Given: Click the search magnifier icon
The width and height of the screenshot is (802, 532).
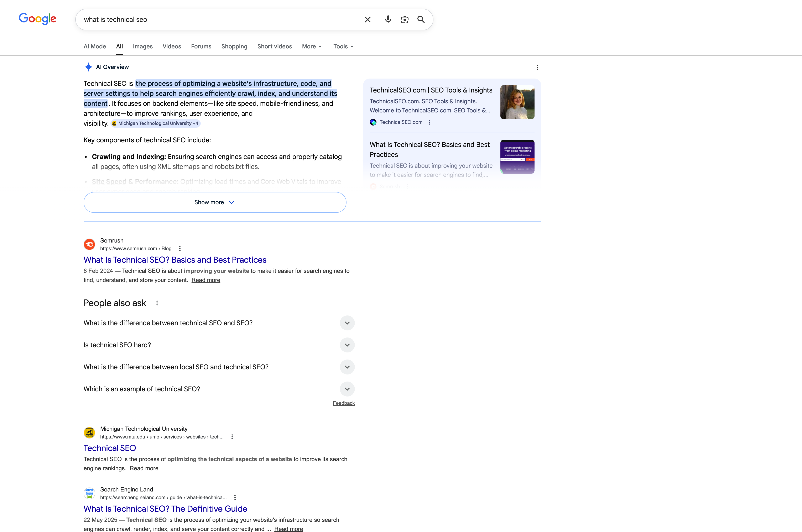Looking at the screenshot, I should pos(421,19).
